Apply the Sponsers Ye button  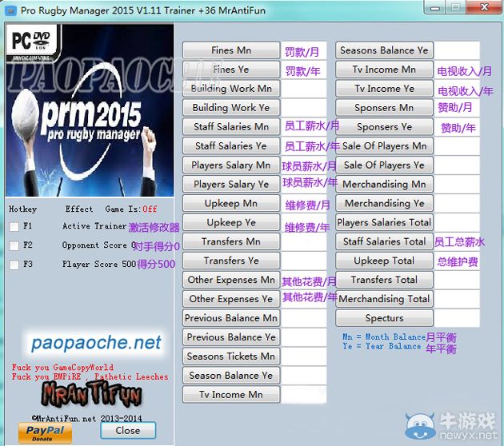384,127
